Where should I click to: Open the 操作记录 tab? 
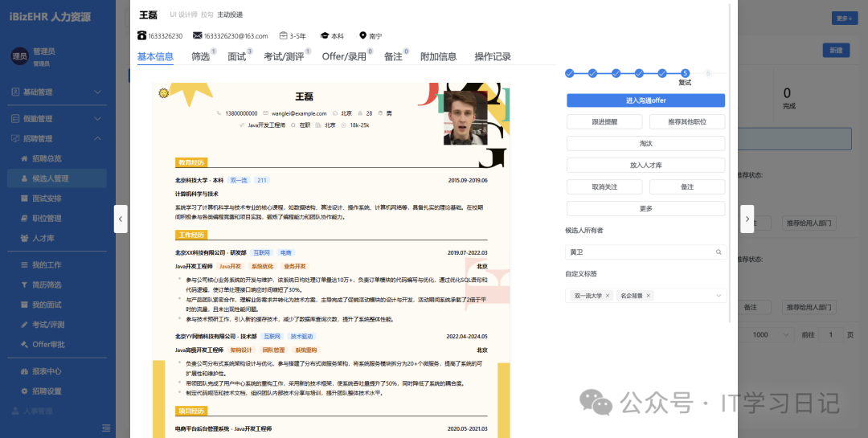point(492,57)
